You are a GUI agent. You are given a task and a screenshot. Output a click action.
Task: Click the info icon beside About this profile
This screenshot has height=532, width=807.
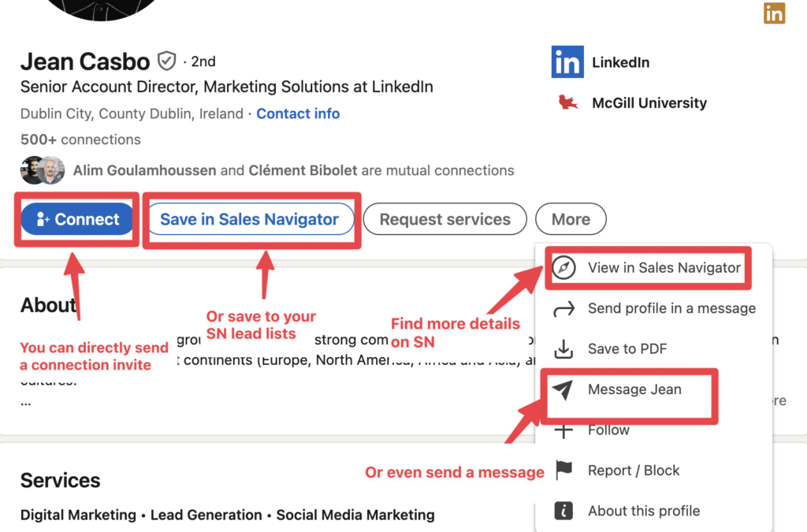point(563,511)
